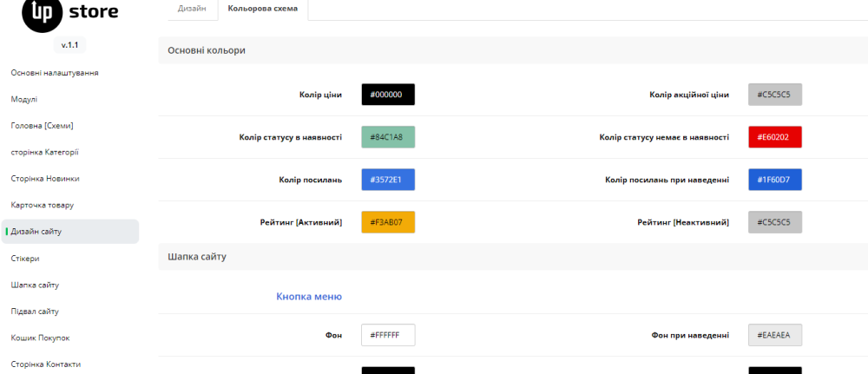Select Дизайн сайту sidebar item
The image size is (868, 374).
pos(70,232)
